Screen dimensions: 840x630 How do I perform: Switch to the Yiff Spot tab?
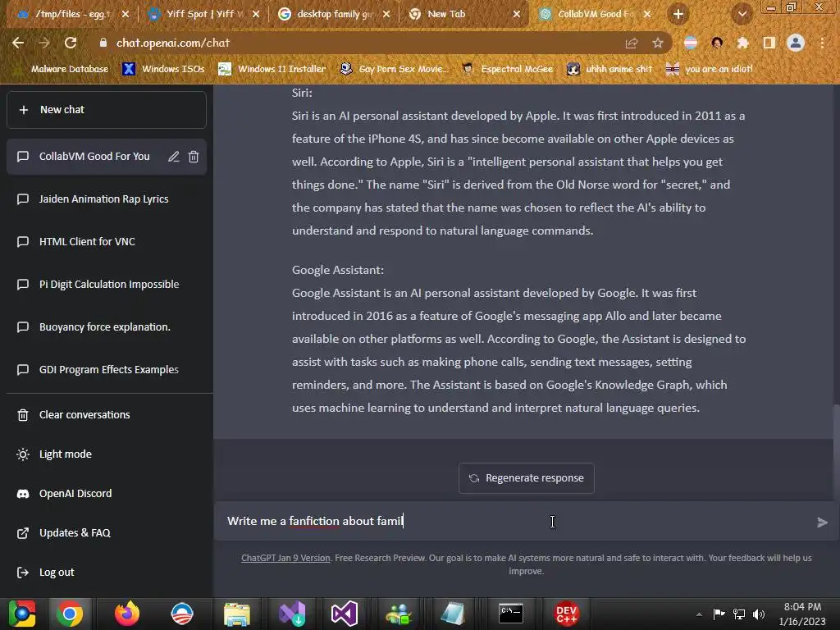point(203,14)
